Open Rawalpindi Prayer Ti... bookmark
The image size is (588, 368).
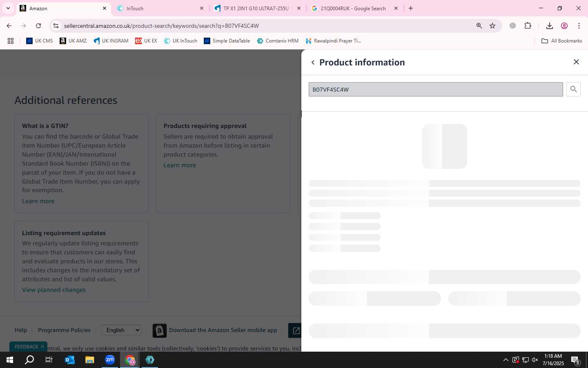click(333, 41)
